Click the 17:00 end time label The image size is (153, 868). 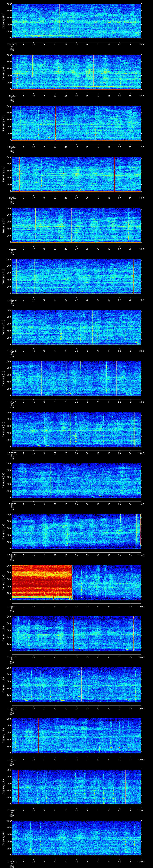click(x=141, y=810)
